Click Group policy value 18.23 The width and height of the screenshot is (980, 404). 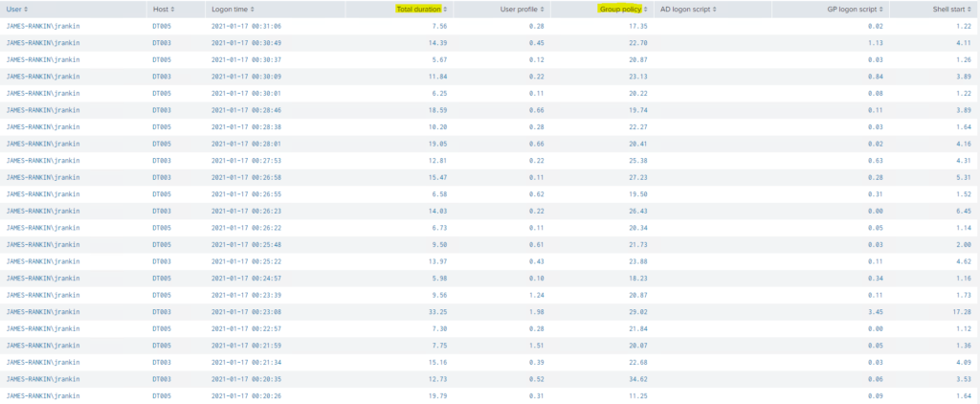637,278
